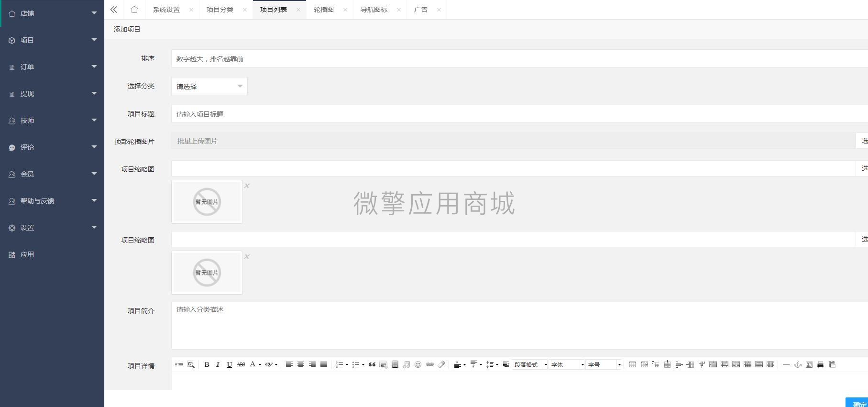Clear formatting with the eraser icon
This screenshot has height=407, width=868.
pos(441,364)
